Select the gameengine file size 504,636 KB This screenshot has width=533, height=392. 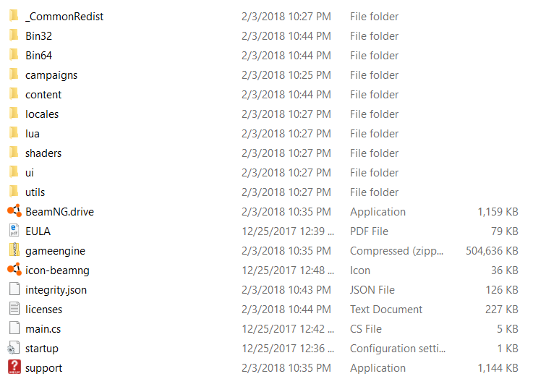pyautogui.click(x=492, y=250)
